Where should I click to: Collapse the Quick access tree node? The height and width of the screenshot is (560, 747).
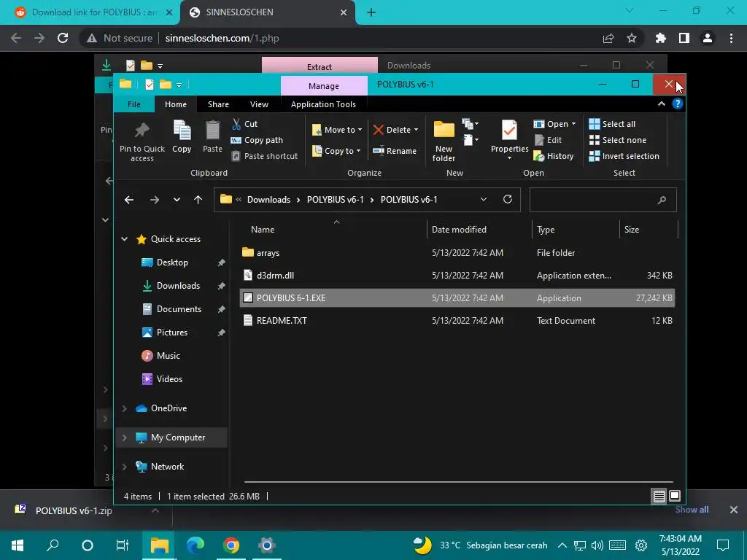coord(124,239)
